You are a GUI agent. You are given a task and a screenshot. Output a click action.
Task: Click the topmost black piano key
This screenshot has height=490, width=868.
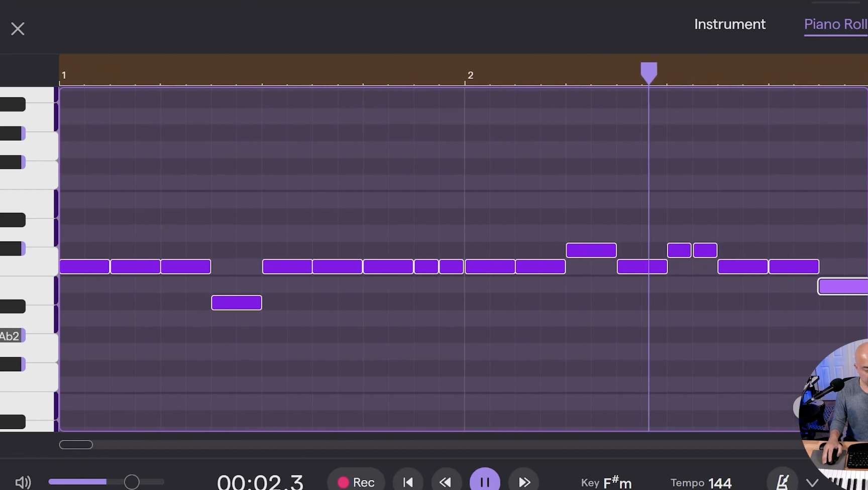click(x=13, y=104)
